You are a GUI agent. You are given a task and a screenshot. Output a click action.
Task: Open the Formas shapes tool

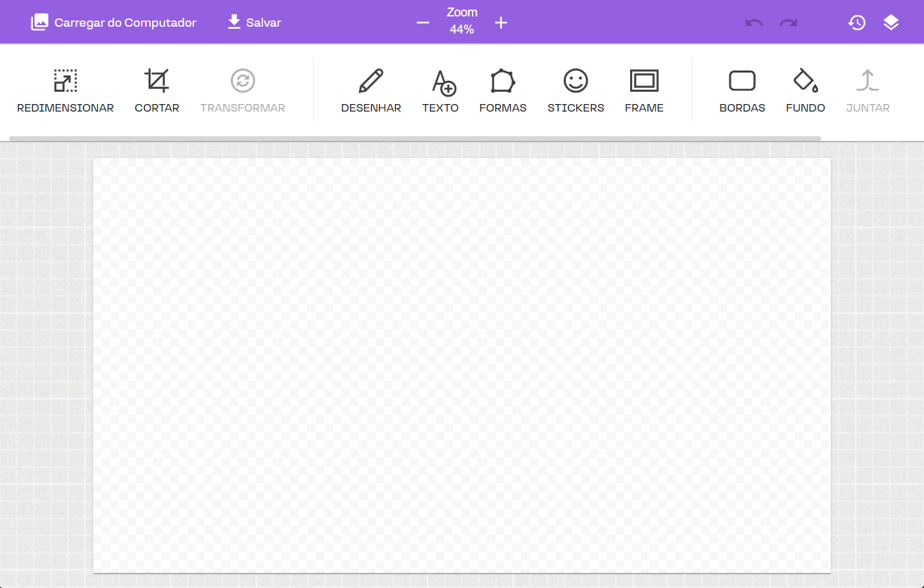[503, 90]
